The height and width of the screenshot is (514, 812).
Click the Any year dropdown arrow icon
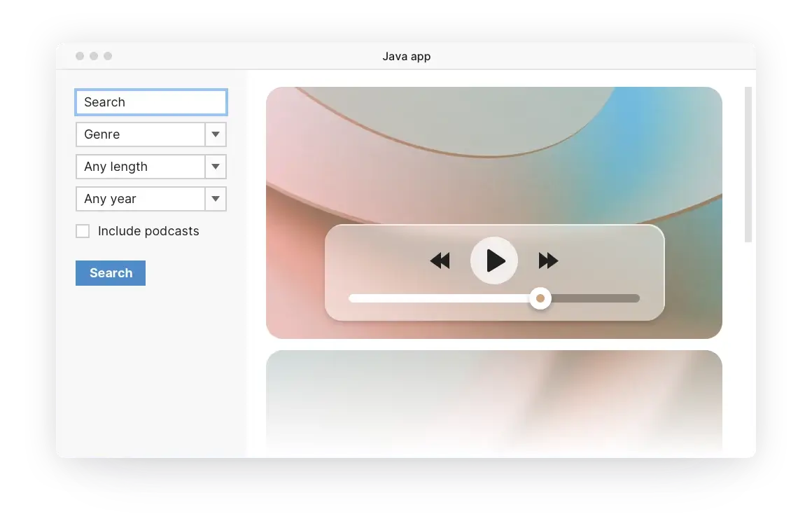pos(215,199)
